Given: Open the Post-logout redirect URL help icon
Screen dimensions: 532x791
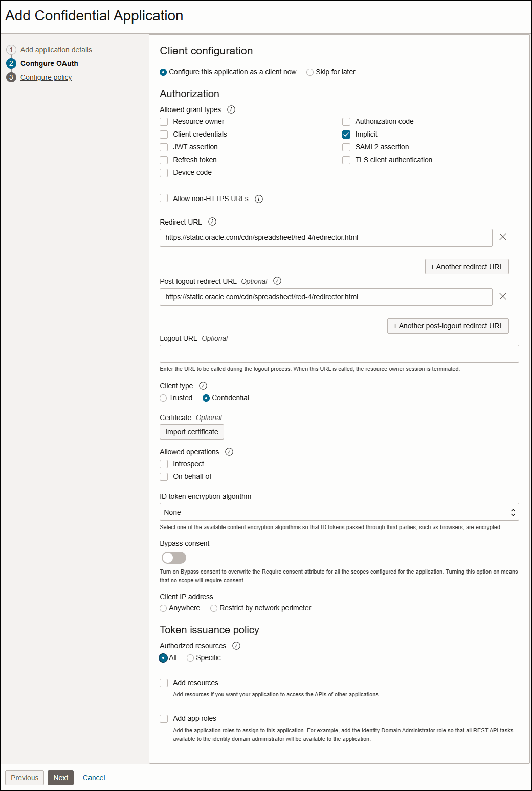Looking at the screenshot, I should pos(277,281).
